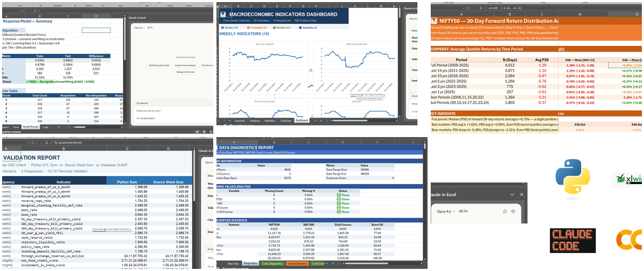Click the chat history icon beside the gear
Image resolution: width=644 pixels, height=271 pixels.
tap(505, 211)
